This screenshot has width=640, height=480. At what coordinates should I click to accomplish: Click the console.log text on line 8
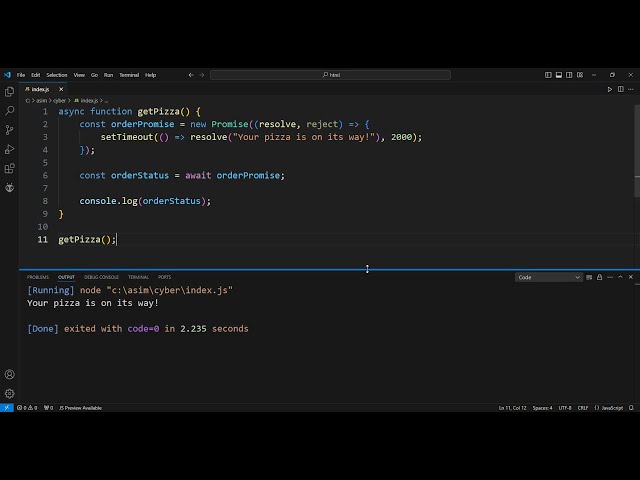(x=108, y=201)
